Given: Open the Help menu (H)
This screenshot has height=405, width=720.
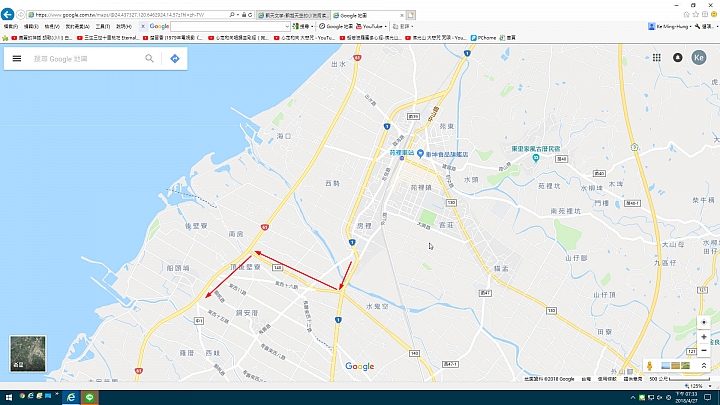Looking at the screenshot, I should [x=124, y=27].
